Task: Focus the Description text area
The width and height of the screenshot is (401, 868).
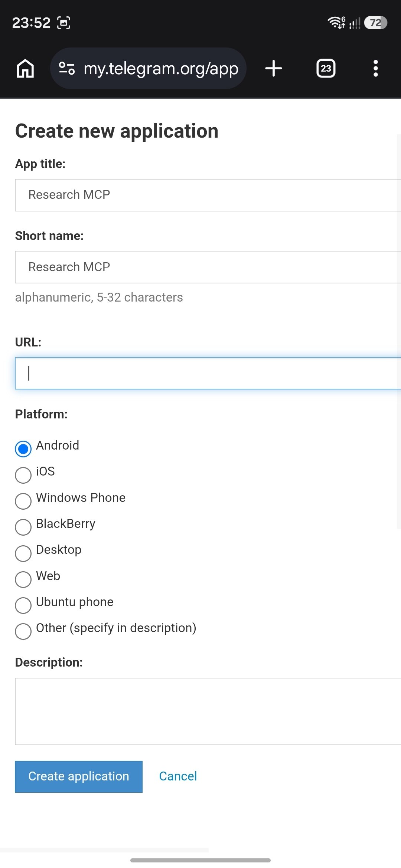Action: [208, 711]
